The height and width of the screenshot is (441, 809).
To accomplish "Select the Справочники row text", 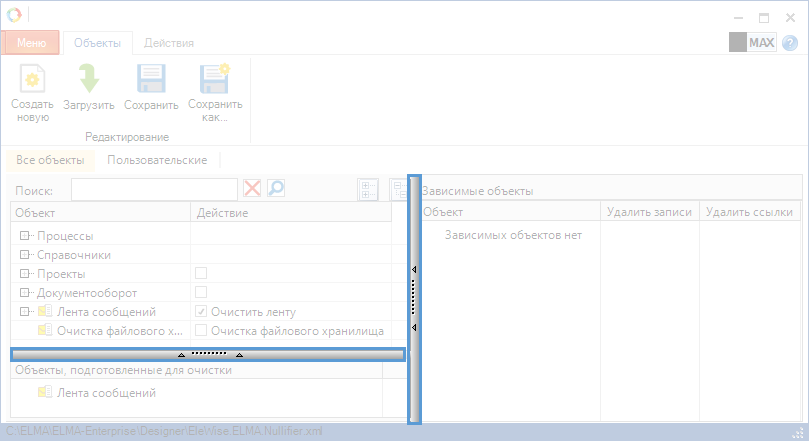I will [74, 255].
